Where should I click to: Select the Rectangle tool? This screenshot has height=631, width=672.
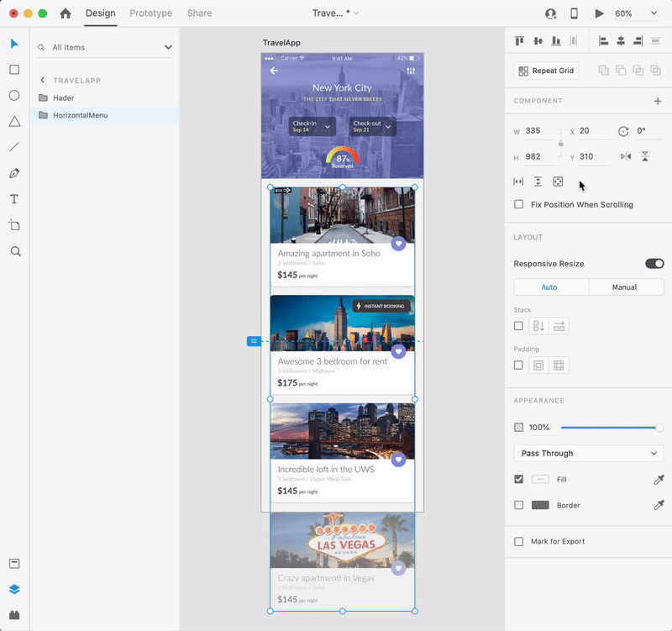14,70
